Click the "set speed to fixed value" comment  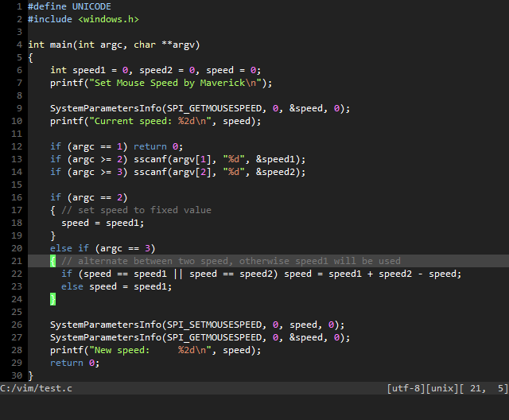click(135, 210)
